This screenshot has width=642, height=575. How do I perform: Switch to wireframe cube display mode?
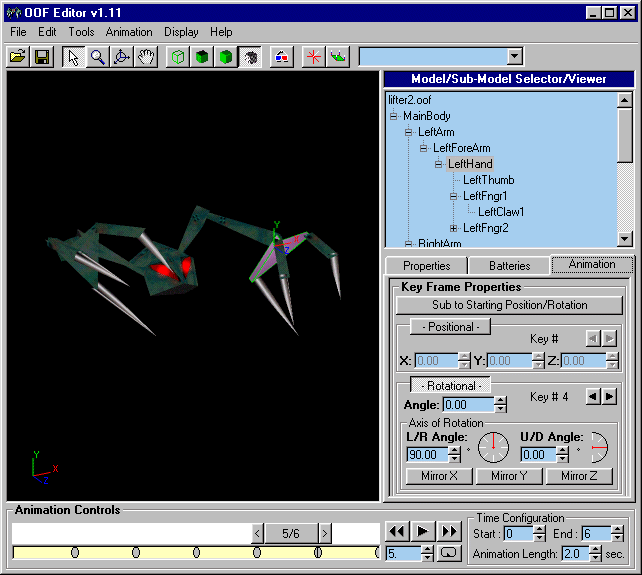[x=177, y=57]
